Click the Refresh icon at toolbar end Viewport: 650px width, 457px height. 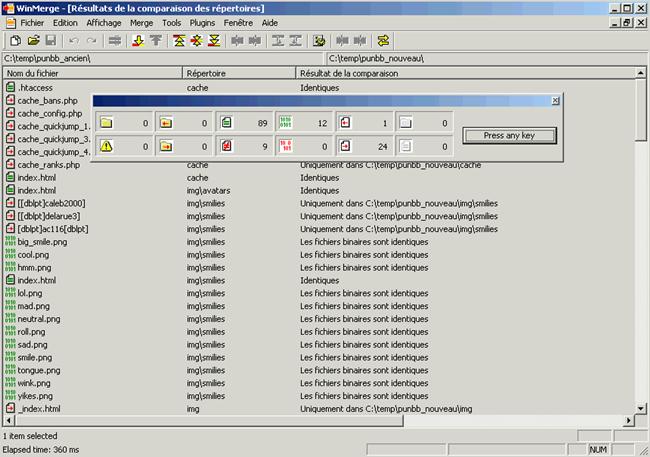(x=385, y=40)
